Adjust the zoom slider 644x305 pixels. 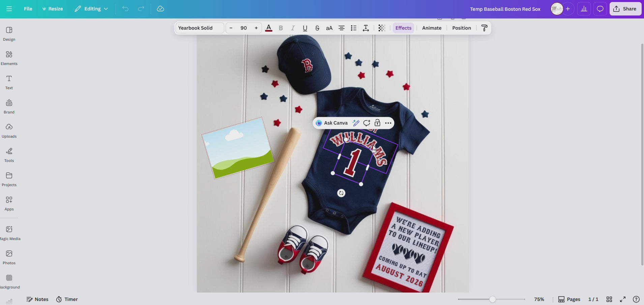(x=492, y=299)
